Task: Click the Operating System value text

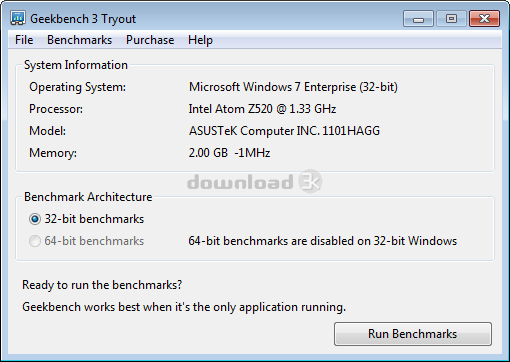Action: (x=293, y=87)
